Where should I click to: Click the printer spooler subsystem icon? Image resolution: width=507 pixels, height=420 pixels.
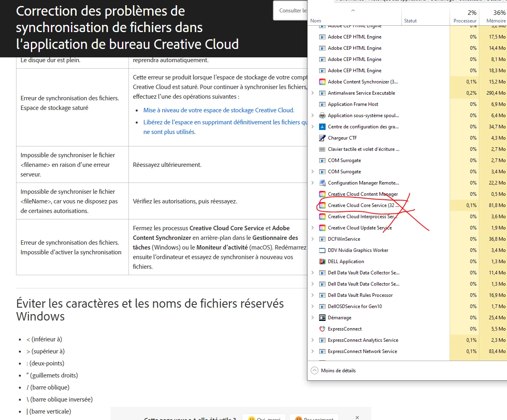pyautogui.click(x=322, y=116)
